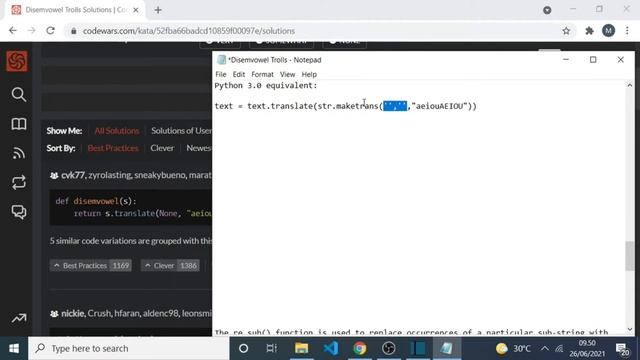Click the browser forward arrow
Image resolution: width=640 pixels, height=360 pixels.
(x=31, y=31)
